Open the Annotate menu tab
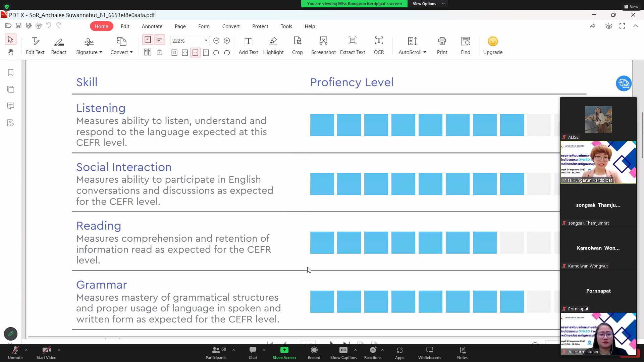Screen dimensions: 644x362 (x=152, y=26)
